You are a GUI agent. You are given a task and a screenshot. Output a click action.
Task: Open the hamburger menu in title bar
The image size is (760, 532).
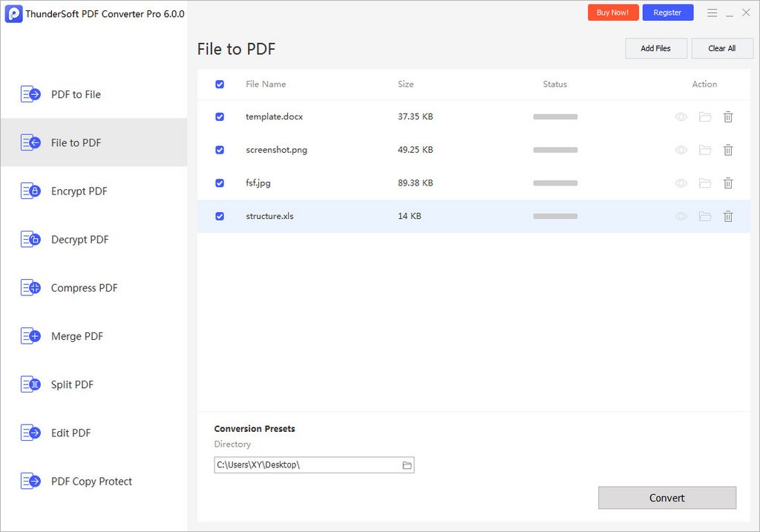712,13
